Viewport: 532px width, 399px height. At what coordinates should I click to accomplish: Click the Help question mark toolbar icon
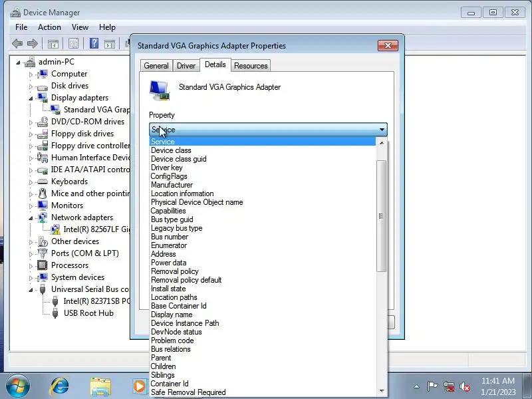tap(94, 43)
